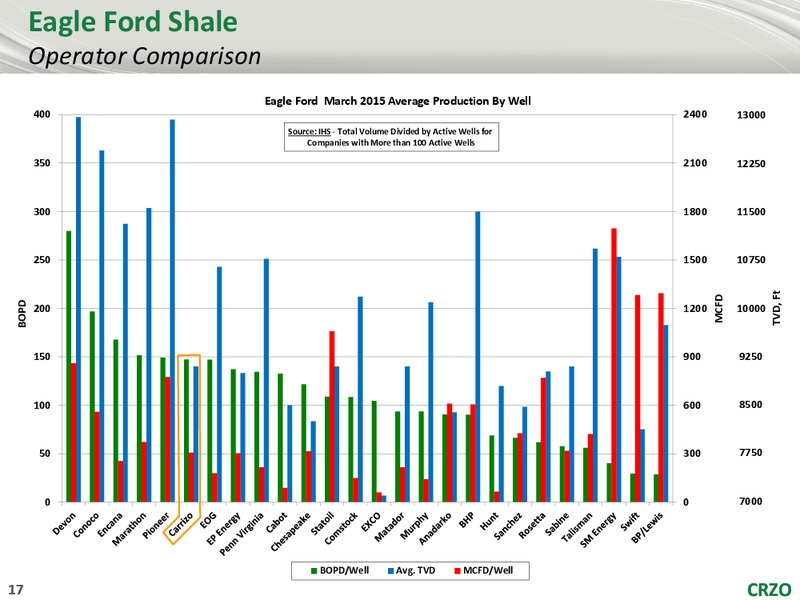Viewport: 800px width, 600px height.
Task: Click the 'Statoil' axis label
Action: pyautogui.click(x=322, y=523)
